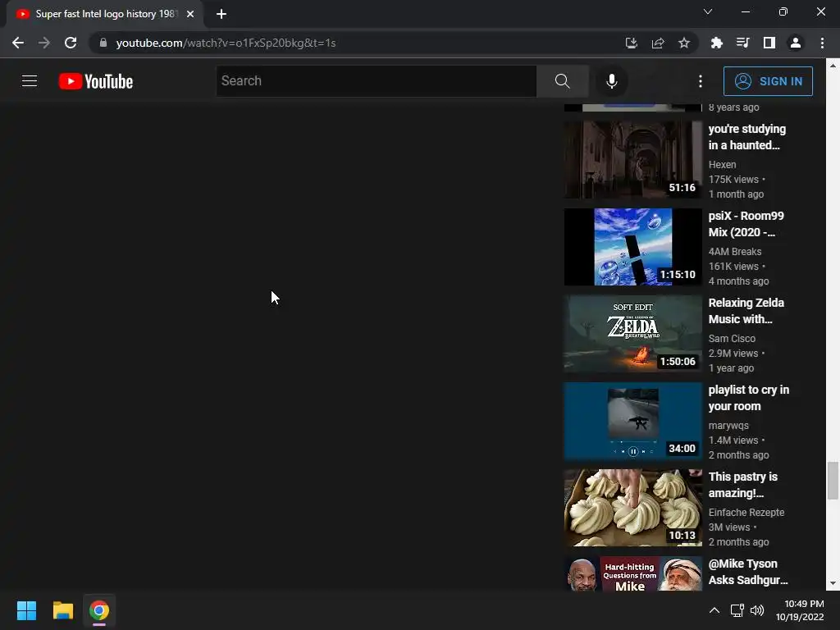Start voice search with microphone icon
This screenshot has width=840, height=630.
pyautogui.click(x=611, y=81)
